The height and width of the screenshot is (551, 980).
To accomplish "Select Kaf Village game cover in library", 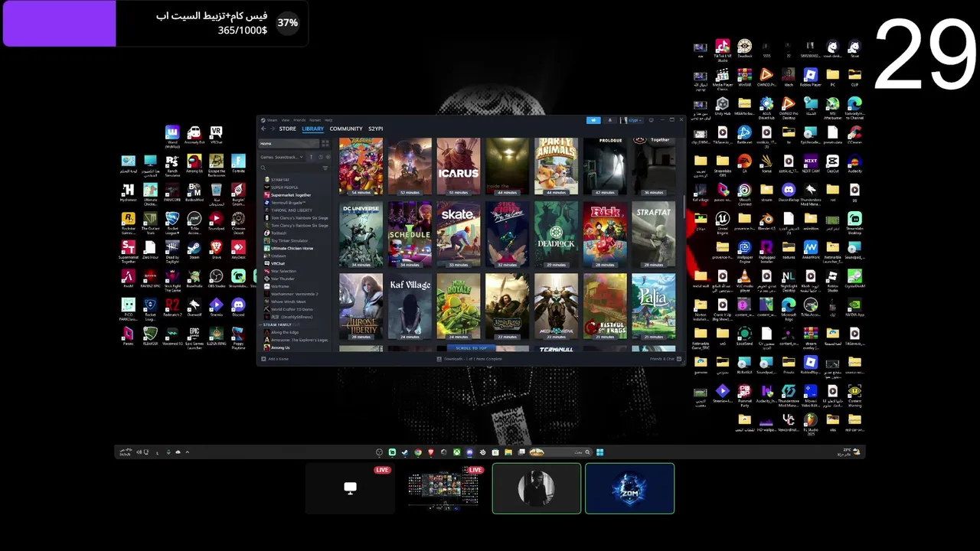I will tap(410, 307).
